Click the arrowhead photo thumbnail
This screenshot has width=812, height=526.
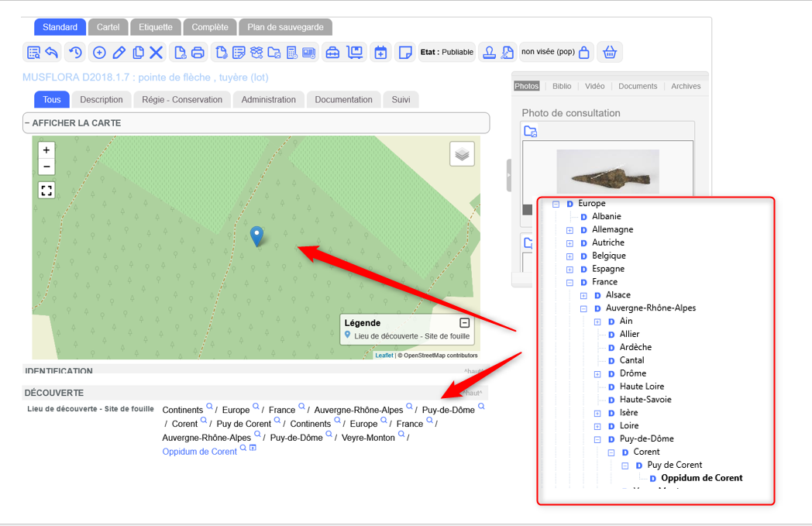click(607, 171)
